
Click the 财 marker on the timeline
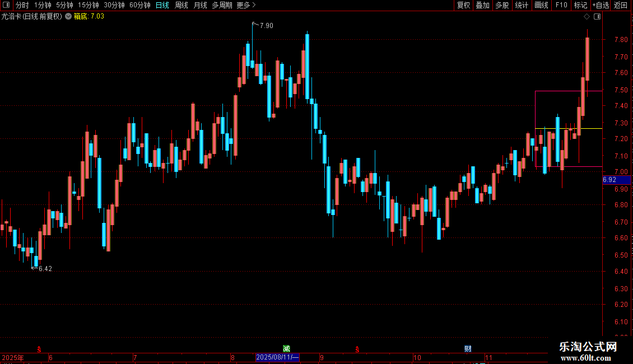click(x=468, y=349)
